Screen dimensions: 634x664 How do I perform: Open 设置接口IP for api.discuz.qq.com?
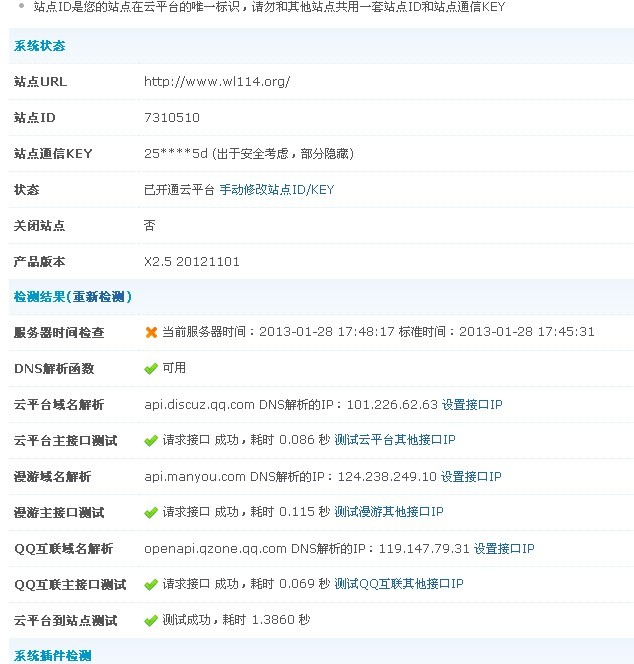[x=472, y=405]
